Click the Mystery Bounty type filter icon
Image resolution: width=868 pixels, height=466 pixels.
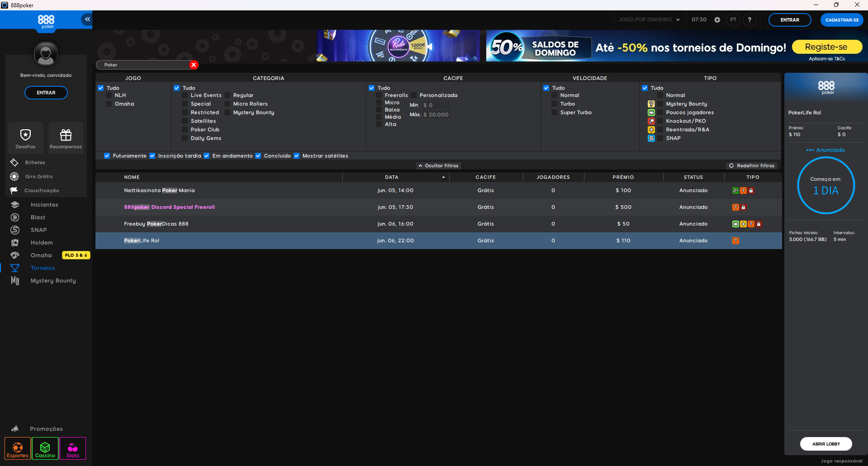tap(651, 104)
